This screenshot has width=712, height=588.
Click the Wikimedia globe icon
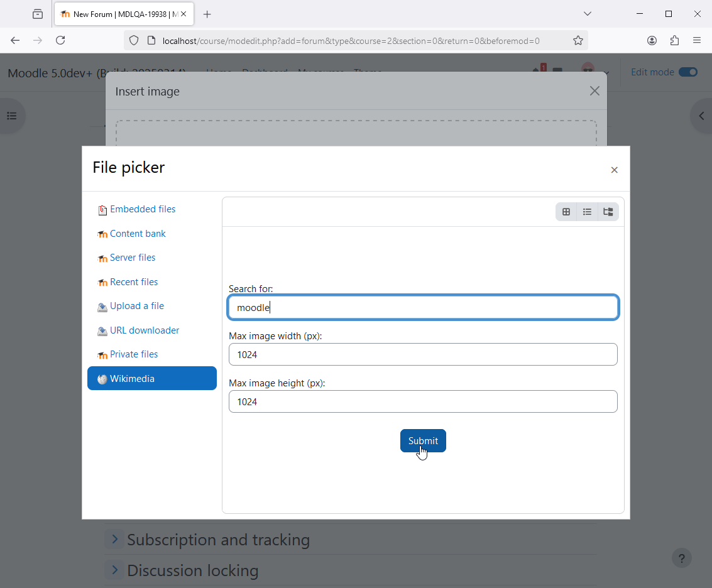pos(102,379)
